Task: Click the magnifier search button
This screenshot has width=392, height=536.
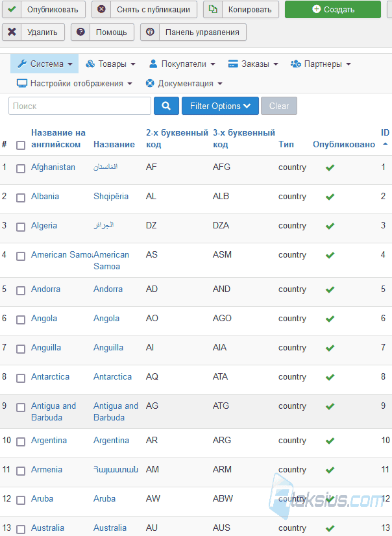Action: 166,106
